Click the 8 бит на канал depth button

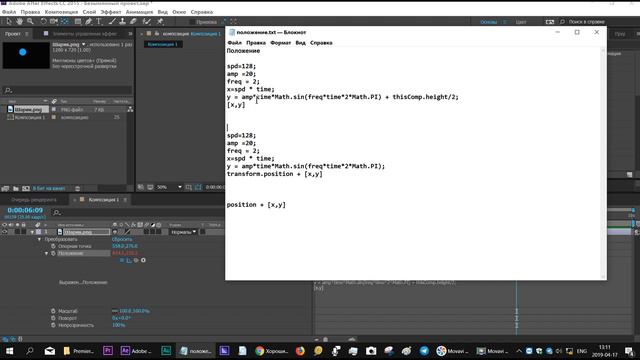coord(49,188)
